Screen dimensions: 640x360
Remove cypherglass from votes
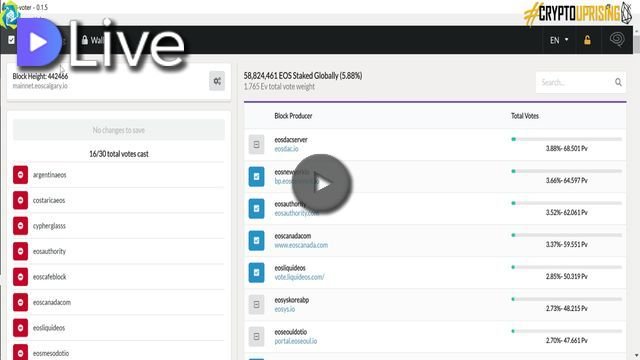click(x=20, y=226)
